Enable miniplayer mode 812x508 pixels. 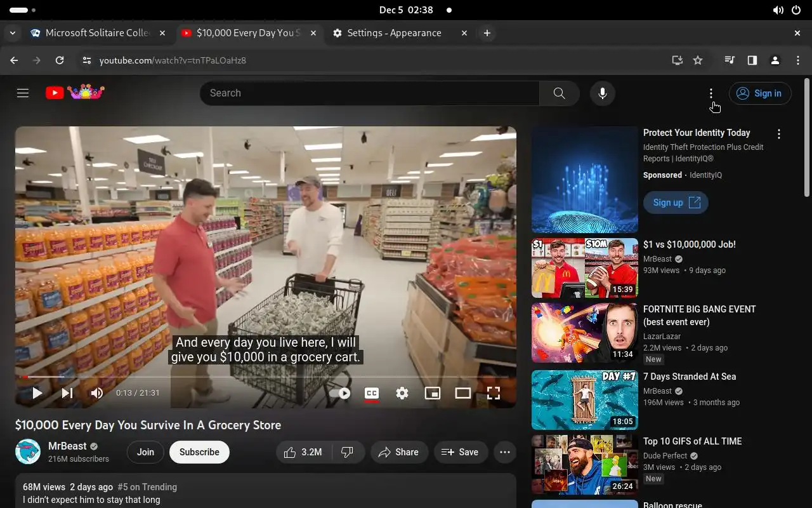coord(433,393)
